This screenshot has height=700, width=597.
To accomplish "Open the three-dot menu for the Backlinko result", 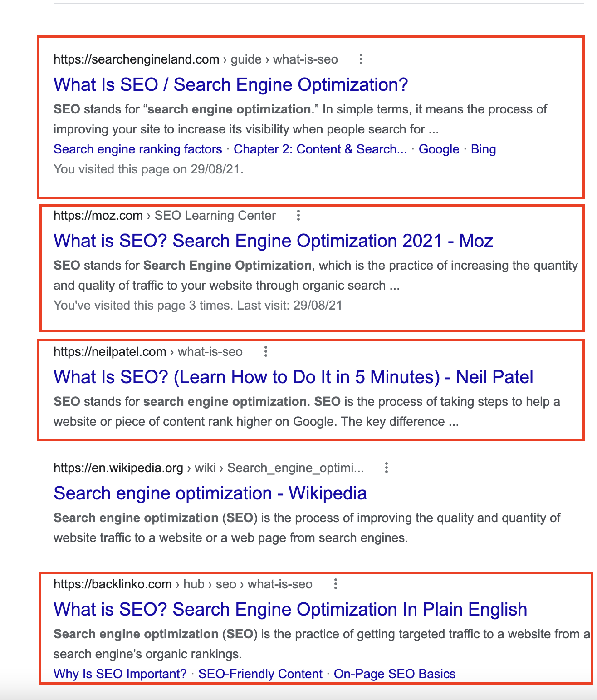I will point(336,584).
